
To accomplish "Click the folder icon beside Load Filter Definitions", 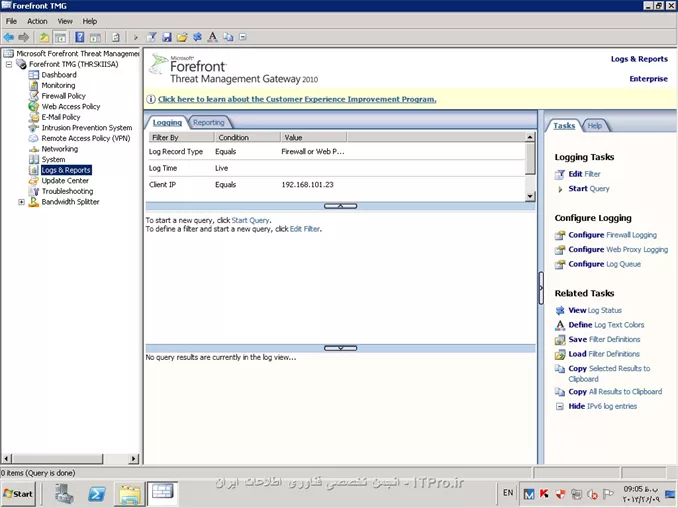I will coord(560,355).
